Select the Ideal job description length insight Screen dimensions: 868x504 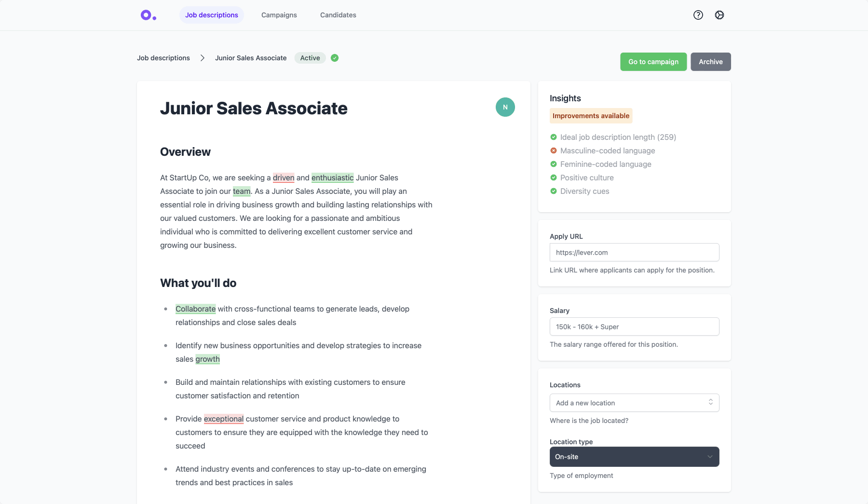(618, 137)
